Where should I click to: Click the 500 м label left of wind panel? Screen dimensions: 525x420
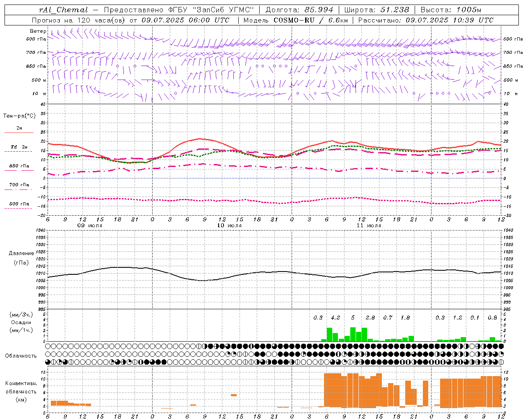click(39, 80)
